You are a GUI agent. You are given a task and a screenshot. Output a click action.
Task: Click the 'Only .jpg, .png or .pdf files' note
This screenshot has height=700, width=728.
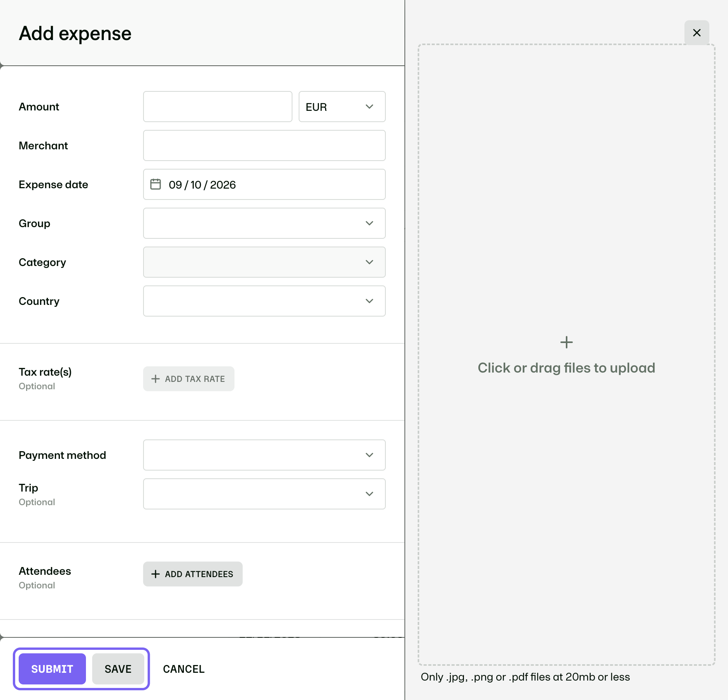click(x=525, y=677)
